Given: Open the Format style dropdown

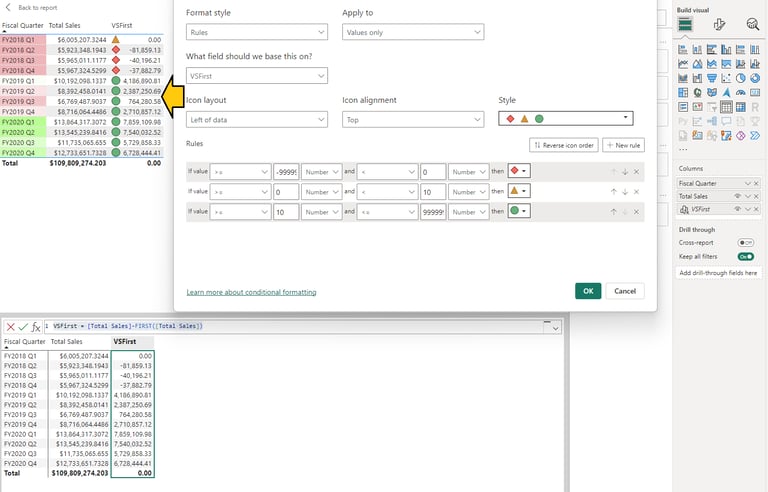Looking at the screenshot, I should tap(257, 32).
